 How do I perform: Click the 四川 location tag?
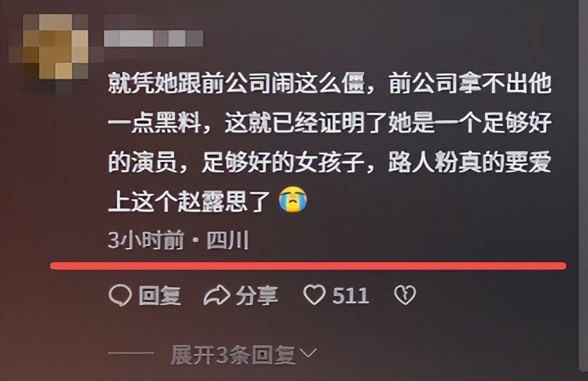pos(227,240)
